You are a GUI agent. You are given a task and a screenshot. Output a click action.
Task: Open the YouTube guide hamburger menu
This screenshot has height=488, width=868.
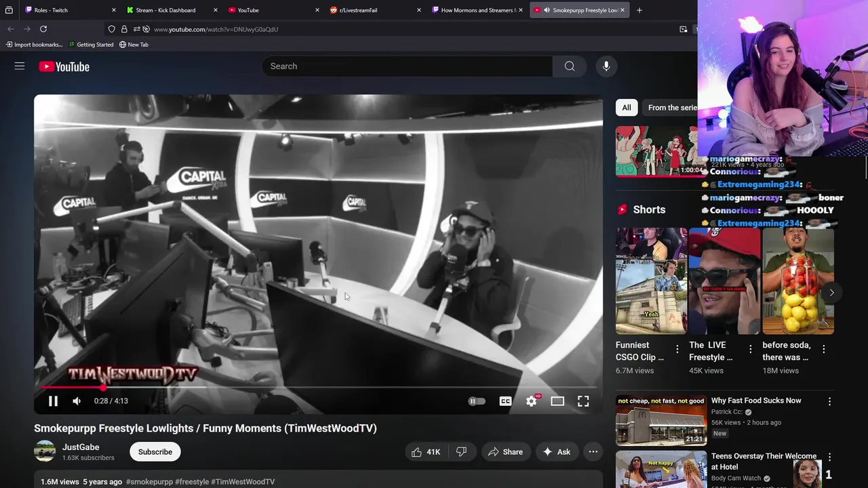point(20,66)
